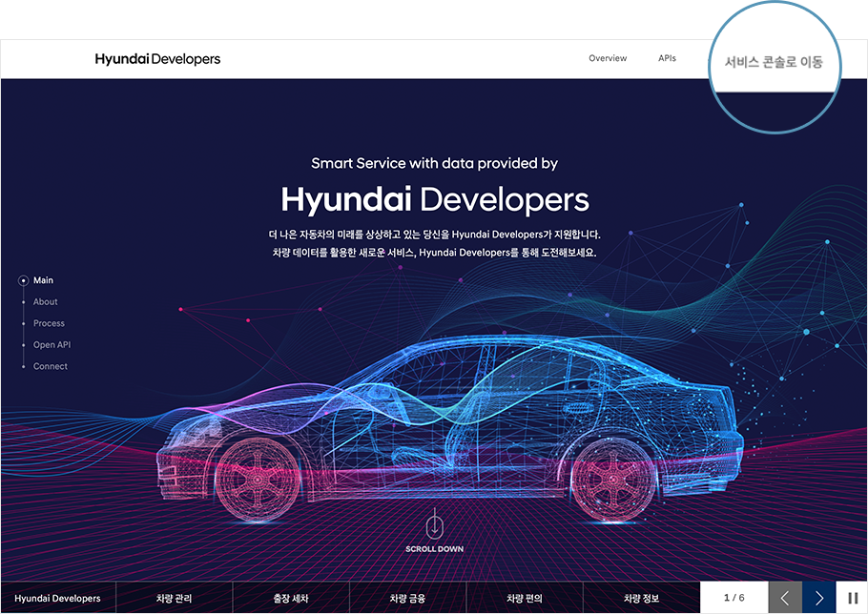Screen dimensions: 868x614
Task: Open the APIs menu item
Action: [667, 58]
